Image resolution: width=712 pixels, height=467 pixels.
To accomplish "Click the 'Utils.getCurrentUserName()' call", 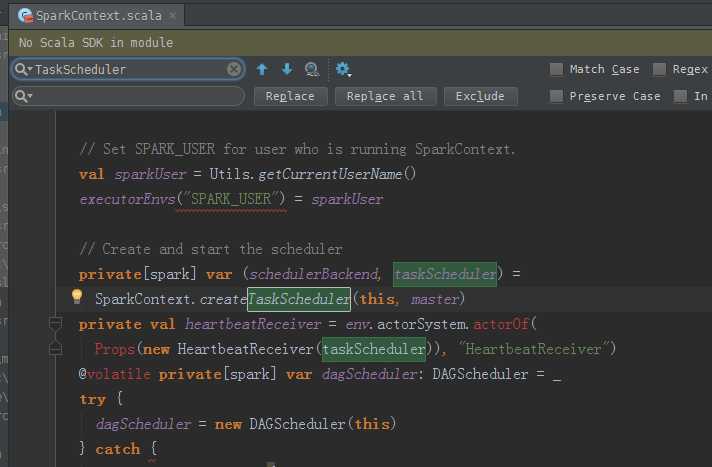I will tap(312, 174).
